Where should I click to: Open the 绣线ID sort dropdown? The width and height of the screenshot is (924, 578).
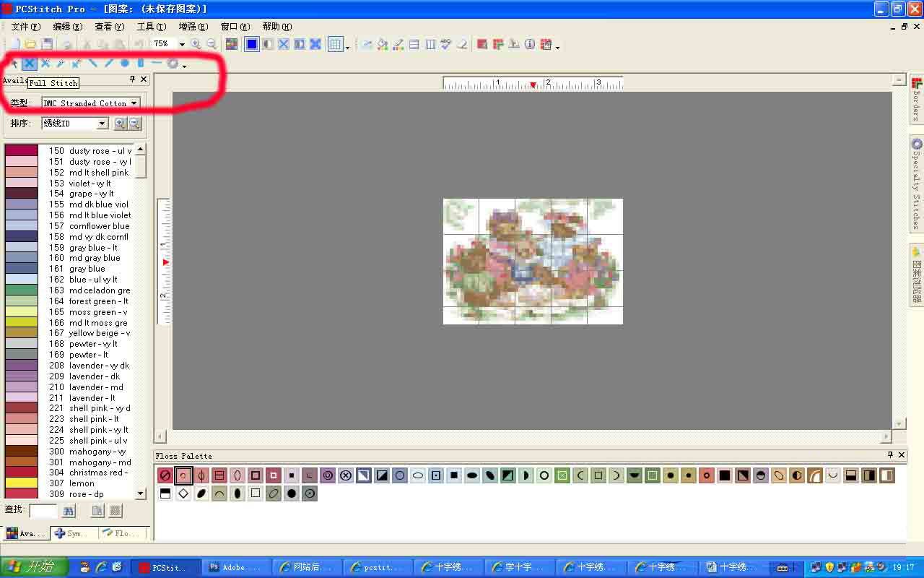pyautogui.click(x=101, y=123)
